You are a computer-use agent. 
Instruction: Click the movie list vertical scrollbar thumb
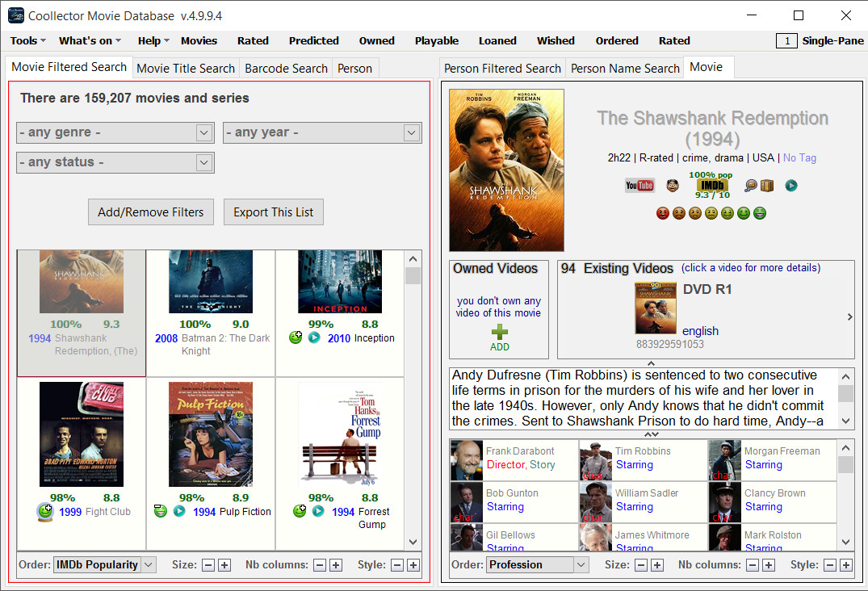413,275
